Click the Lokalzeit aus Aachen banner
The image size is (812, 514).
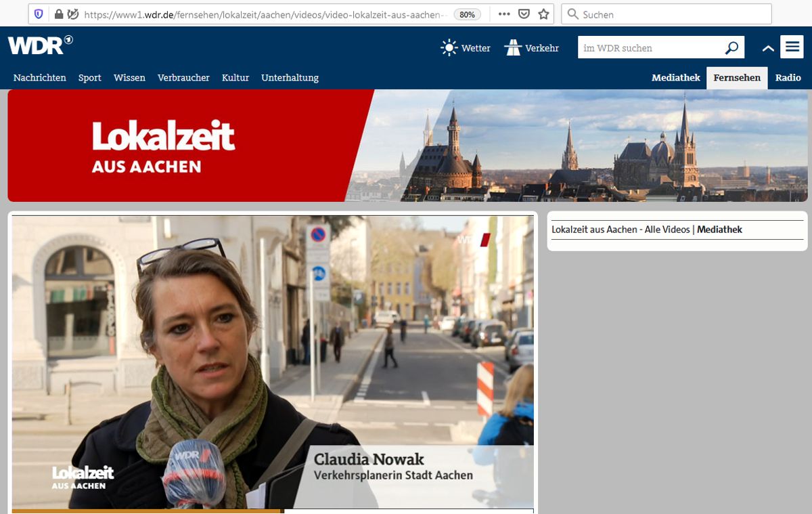click(x=407, y=146)
